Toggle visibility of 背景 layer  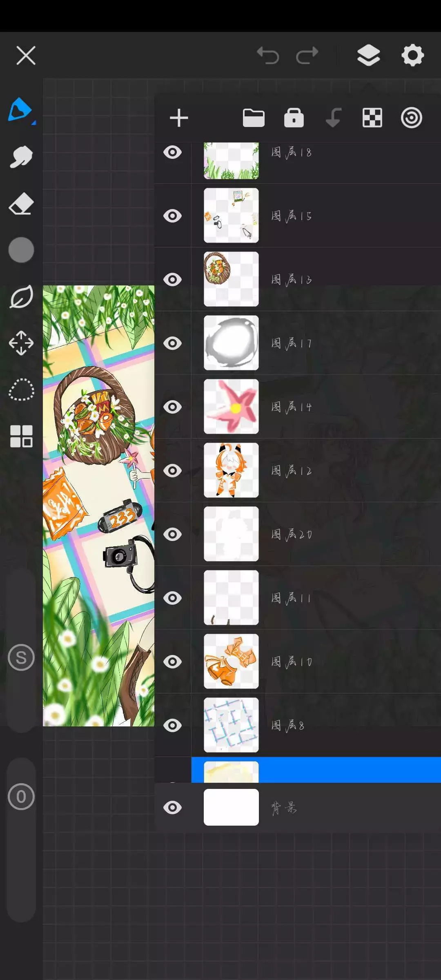point(173,807)
